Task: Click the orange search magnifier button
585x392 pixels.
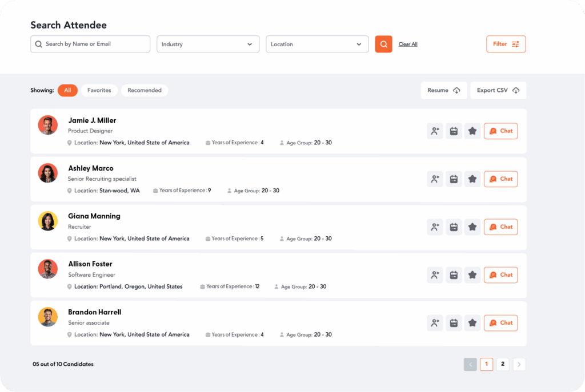Action: pyautogui.click(x=383, y=44)
